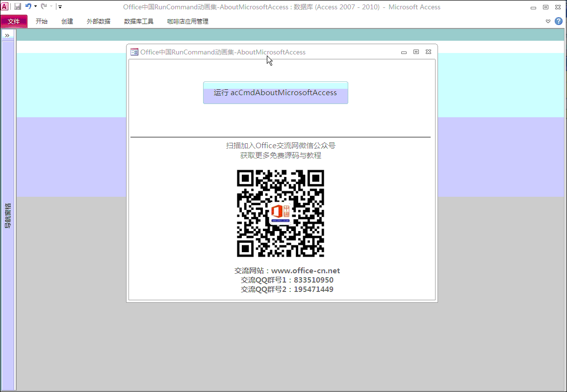Go to the 外部数据 tab
The image size is (567, 392).
coord(99,21)
